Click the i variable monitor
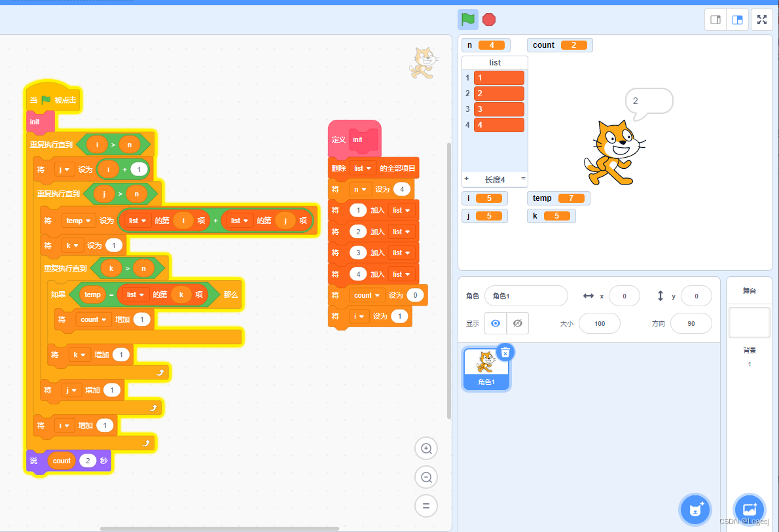The image size is (779, 532). (x=484, y=198)
